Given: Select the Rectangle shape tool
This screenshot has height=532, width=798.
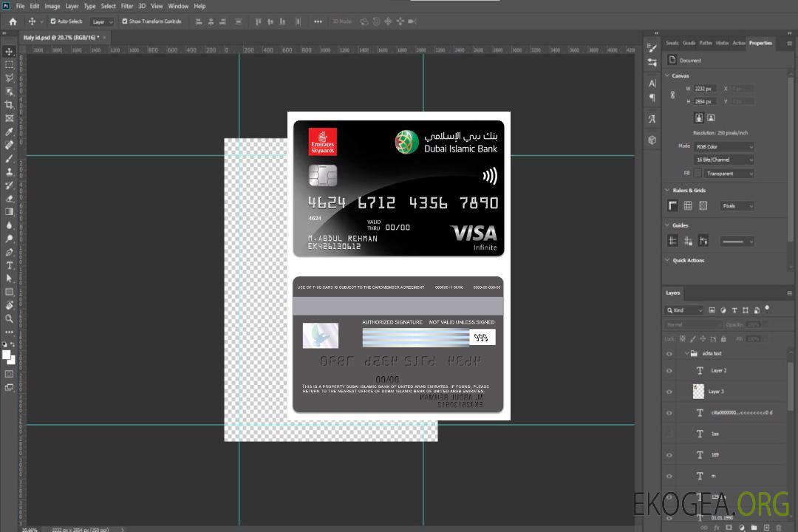Looking at the screenshot, I should [9, 292].
